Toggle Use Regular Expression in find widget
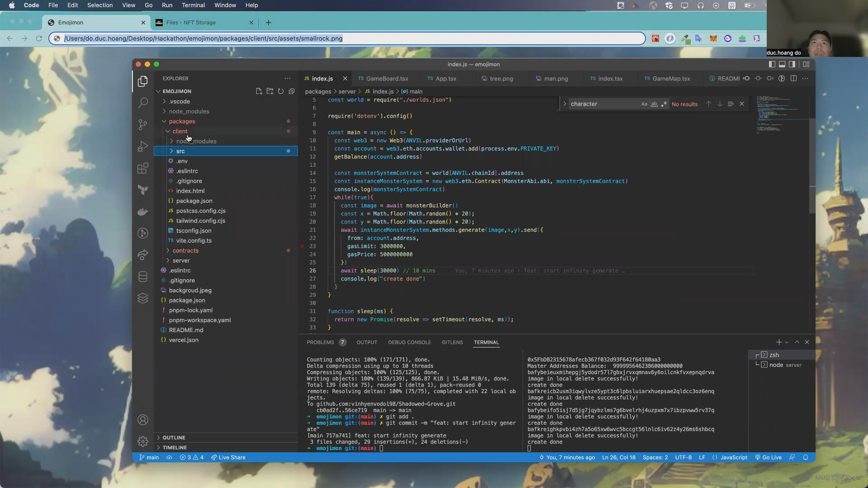 point(664,104)
